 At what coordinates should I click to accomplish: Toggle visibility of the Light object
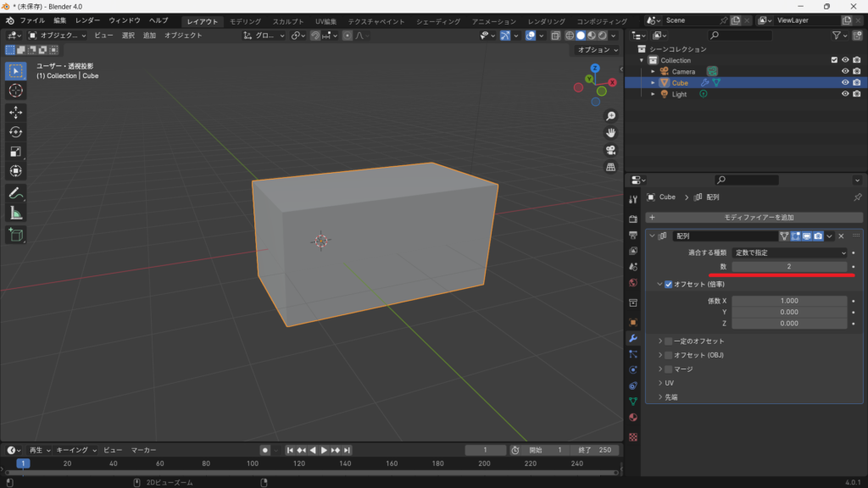pyautogui.click(x=844, y=94)
